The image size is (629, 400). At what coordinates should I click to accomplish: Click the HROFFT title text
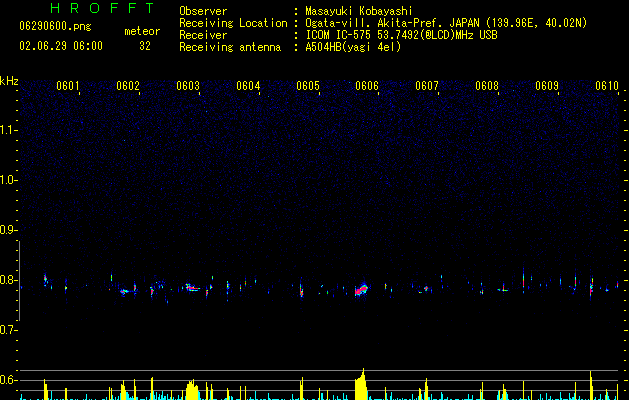(x=102, y=8)
